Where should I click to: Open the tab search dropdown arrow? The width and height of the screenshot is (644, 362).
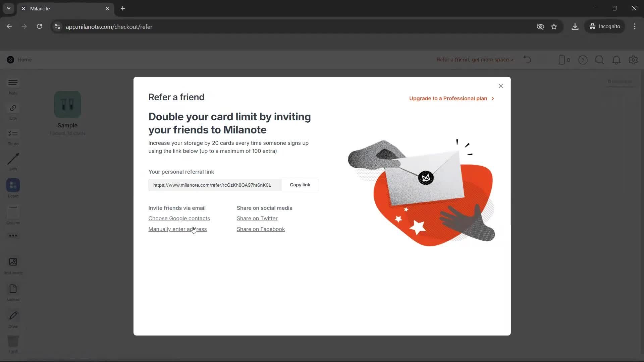tap(9, 8)
